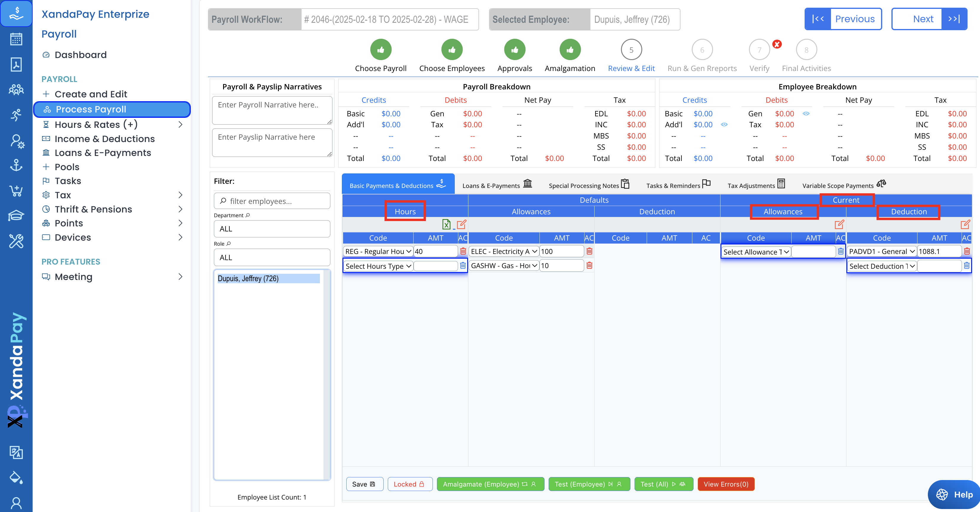Click the anchor icon in sidebar
Viewport: 980px width, 512px height.
pos(16,165)
